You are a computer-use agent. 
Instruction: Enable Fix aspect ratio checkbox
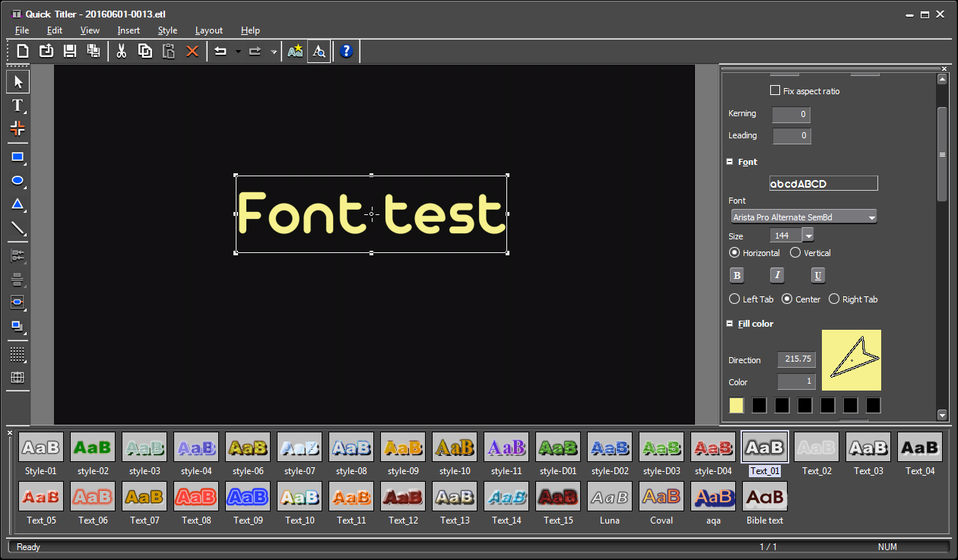pos(775,90)
